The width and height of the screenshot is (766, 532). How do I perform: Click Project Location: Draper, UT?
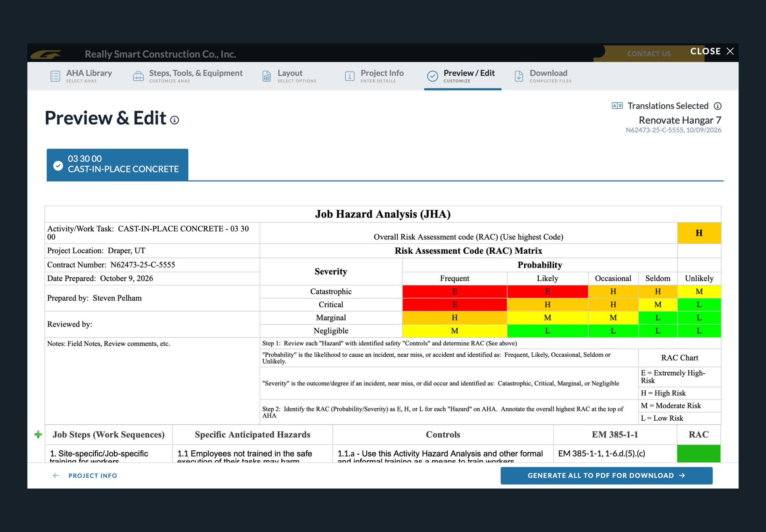[152, 251]
